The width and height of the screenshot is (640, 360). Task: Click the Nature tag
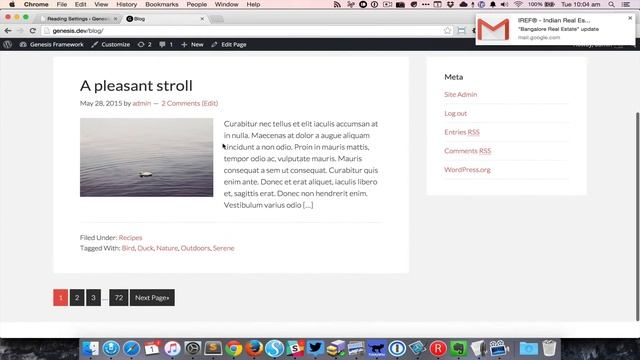[167, 248]
